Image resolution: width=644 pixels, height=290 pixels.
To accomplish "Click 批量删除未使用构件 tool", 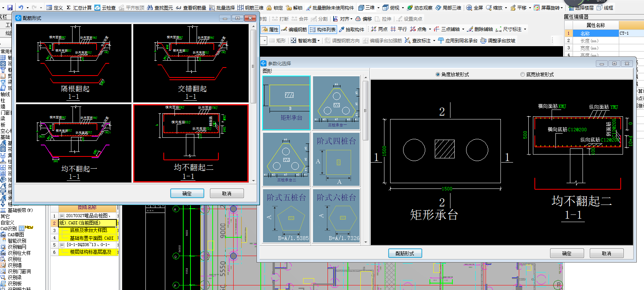I will [330, 7].
